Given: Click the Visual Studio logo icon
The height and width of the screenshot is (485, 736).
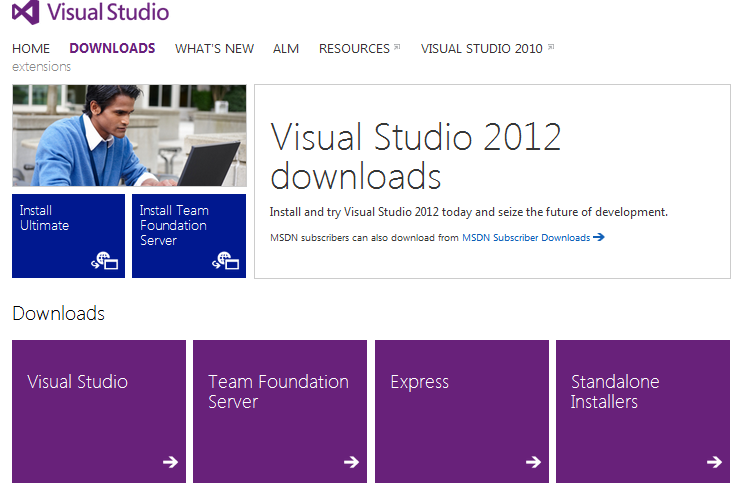Looking at the screenshot, I should coord(25,13).
